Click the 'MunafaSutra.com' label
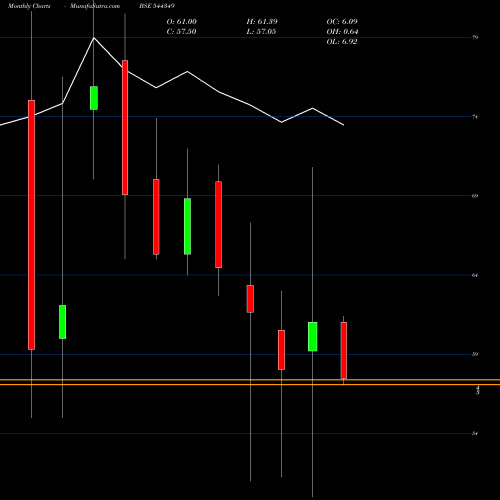Screen dimensions: 500x500 95,6
